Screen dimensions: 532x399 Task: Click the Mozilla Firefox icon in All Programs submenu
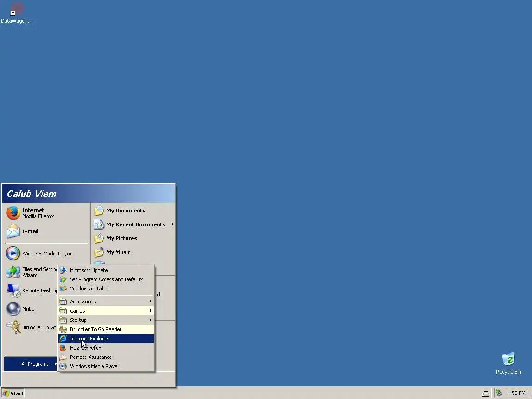(63, 348)
